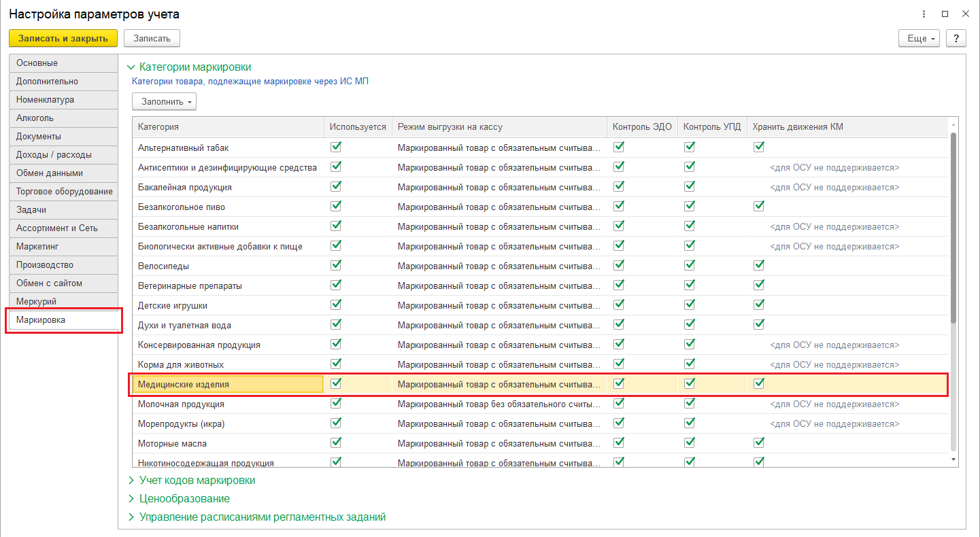Maximize the settings window
The width and height of the screenshot is (980, 537).
pyautogui.click(x=945, y=14)
